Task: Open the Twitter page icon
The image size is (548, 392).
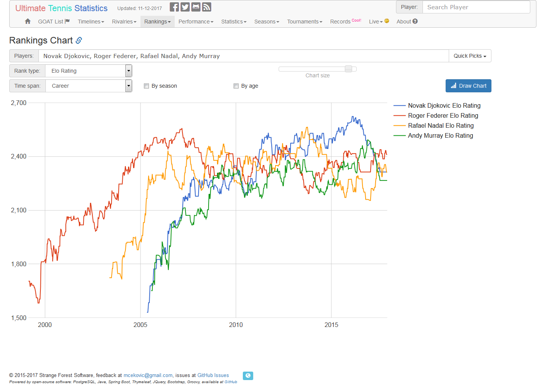Action: (x=185, y=7)
